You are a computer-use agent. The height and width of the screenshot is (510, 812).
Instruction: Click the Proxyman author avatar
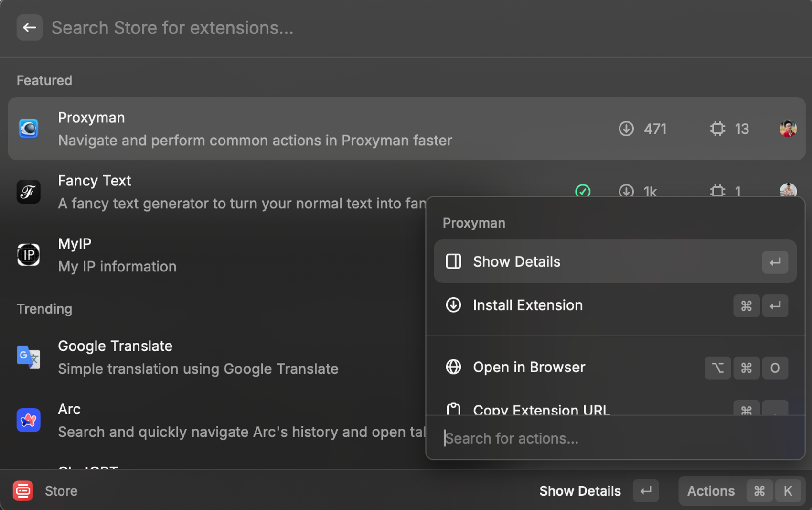point(788,129)
